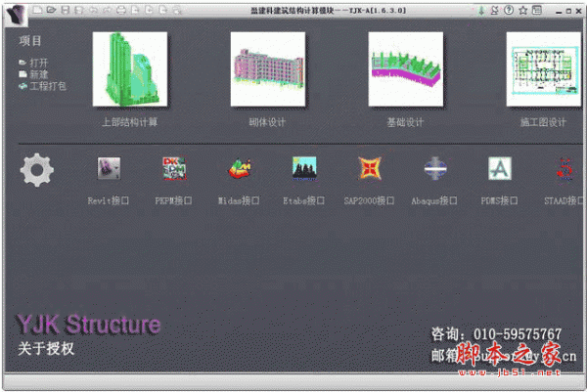Screen dimensions: 587x392
Task: Click the YJK application logo button
Action: click(17, 15)
